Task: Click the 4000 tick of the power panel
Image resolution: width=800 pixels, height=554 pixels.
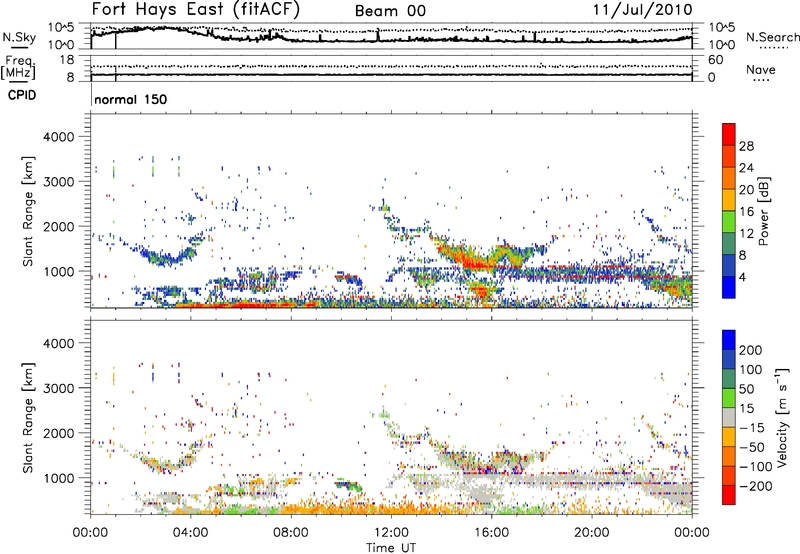Action: [x=59, y=137]
